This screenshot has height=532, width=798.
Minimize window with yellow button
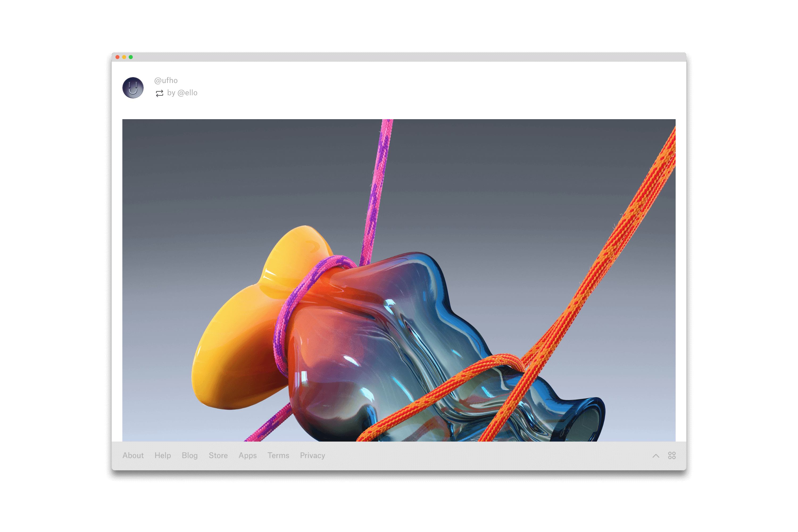pos(124,57)
